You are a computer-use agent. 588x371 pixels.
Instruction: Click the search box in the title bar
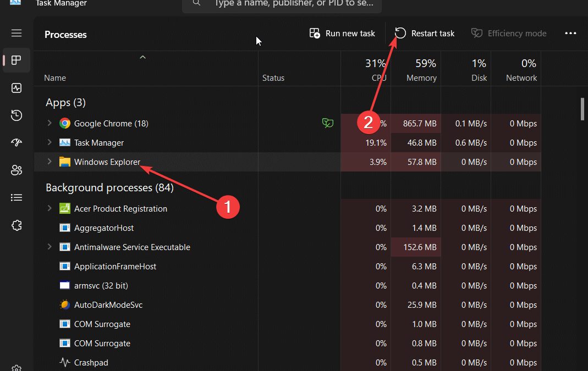pyautogui.click(x=282, y=4)
